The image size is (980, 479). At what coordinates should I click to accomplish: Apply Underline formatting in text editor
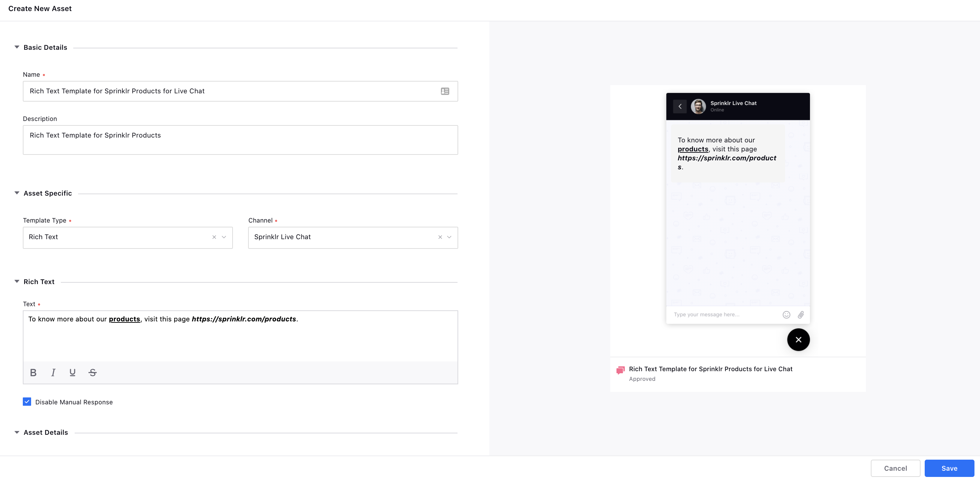(72, 373)
